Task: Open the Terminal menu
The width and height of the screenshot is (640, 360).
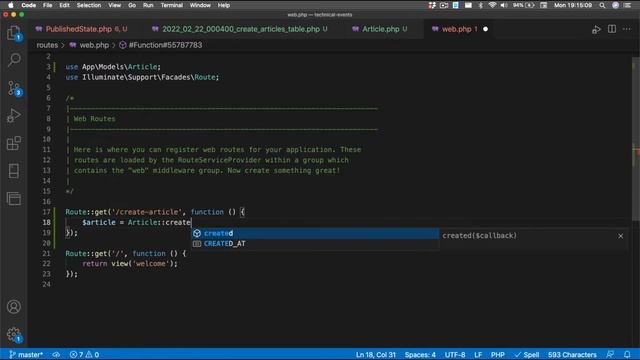Action: [x=171, y=5]
